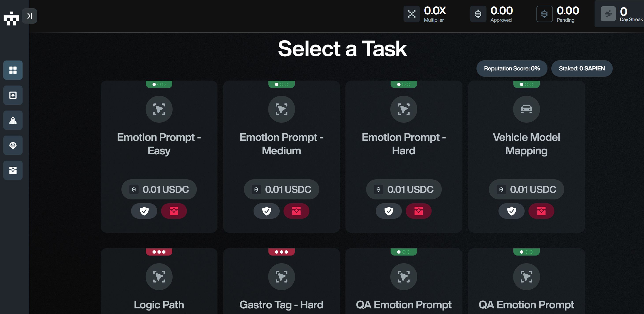Open the dashboard grid icon in sidebar

(13, 70)
